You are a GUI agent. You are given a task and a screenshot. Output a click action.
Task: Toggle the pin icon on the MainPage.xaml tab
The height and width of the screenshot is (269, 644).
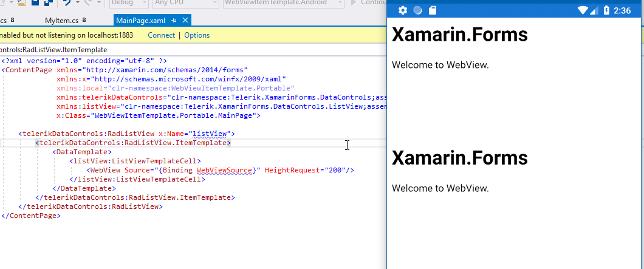[x=174, y=21]
